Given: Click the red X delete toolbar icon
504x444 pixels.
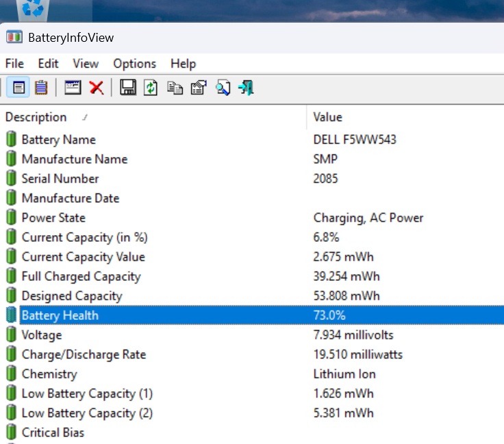Looking at the screenshot, I should (x=97, y=88).
